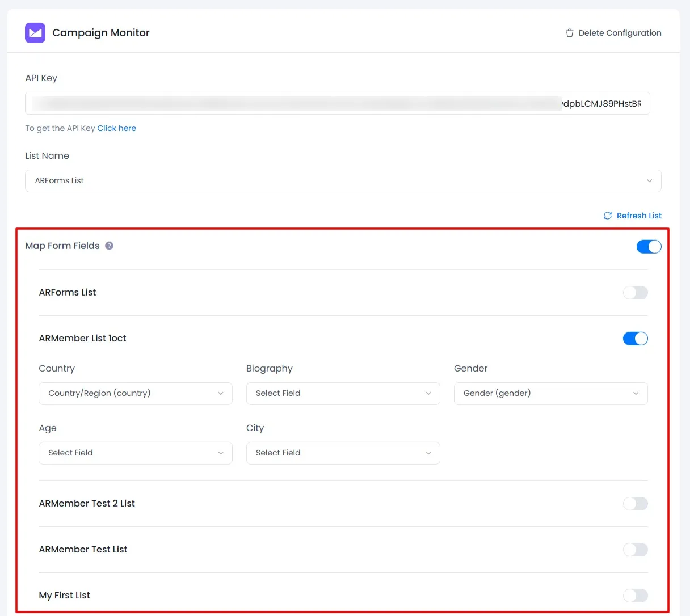Disable the Map Form Fields toggle
Screen dimensions: 690x616
649,246
